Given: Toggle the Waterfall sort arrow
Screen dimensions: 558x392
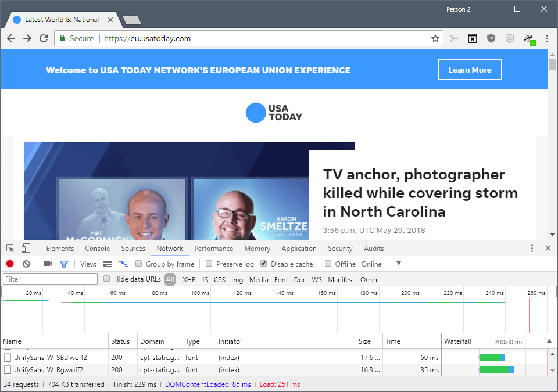Looking at the screenshot, I should coord(549,341).
